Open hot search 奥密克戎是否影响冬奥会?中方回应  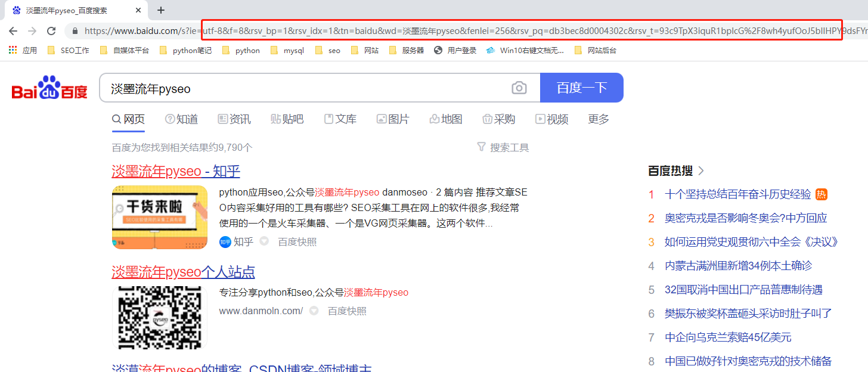(x=746, y=218)
